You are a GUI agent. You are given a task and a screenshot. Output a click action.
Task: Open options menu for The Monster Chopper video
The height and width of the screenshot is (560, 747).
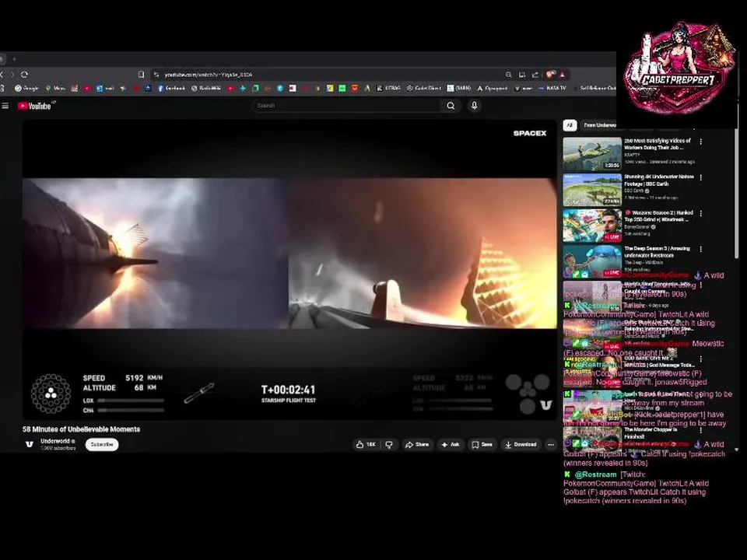(701, 430)
